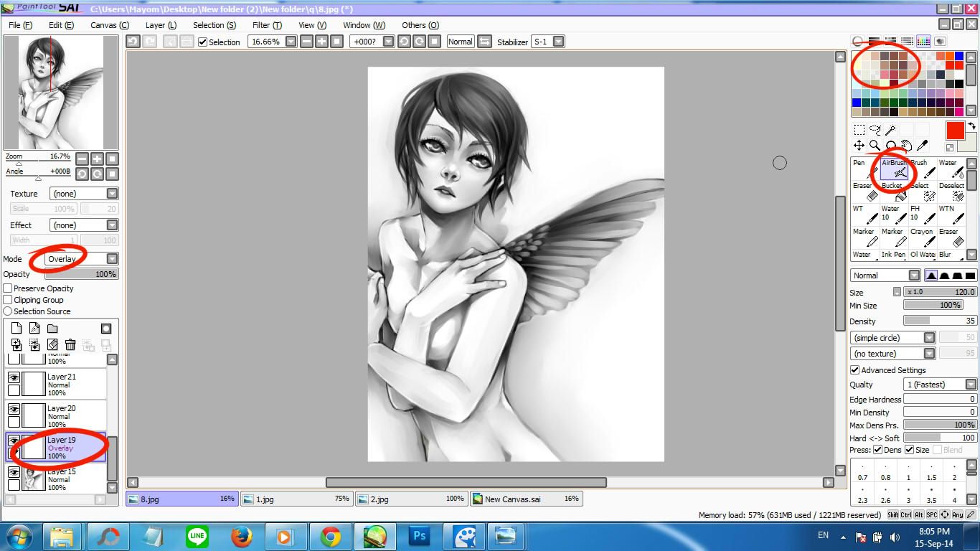Show the color wheel panel

pyautogui.click(x=858, y=42)
